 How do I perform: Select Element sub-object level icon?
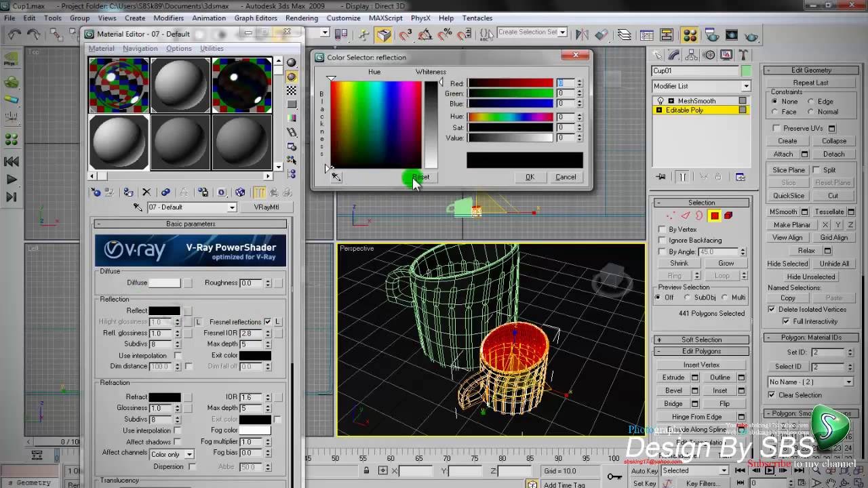point(728,216)
